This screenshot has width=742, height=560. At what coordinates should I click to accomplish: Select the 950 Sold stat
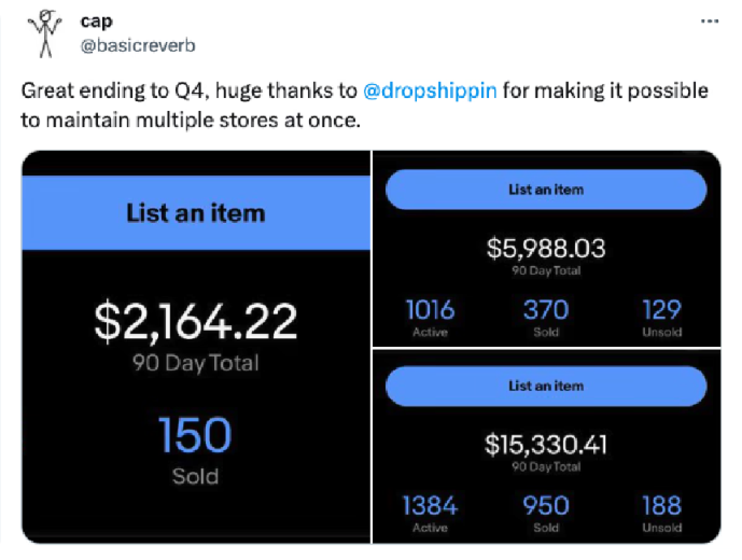pyautogui.click(x=546, y=505)
